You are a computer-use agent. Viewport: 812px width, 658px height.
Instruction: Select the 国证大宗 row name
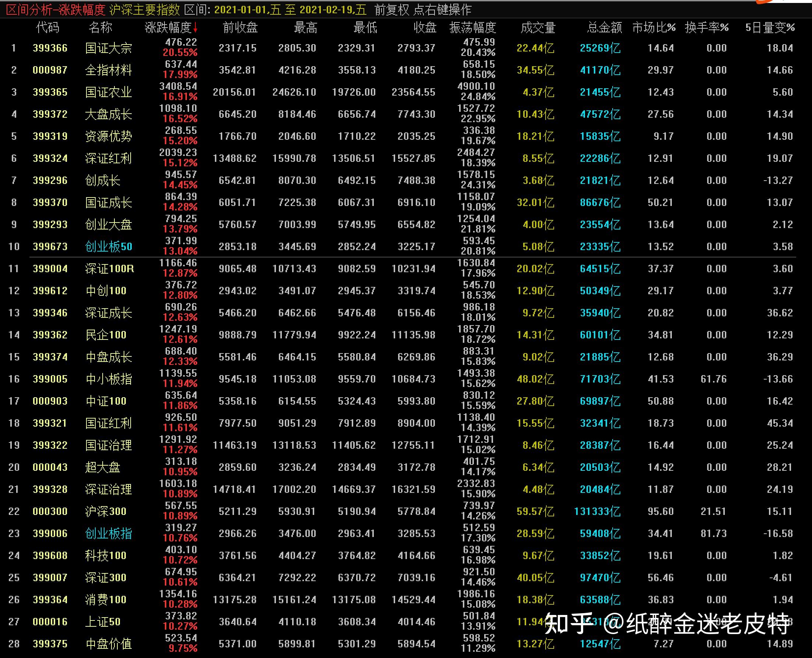coord(109,48)
